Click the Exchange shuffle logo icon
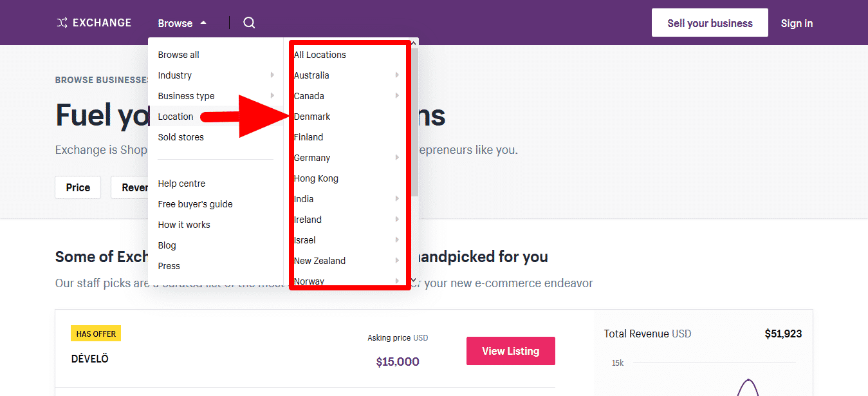Image resolution: width=868 pixels, height=396 pixels. pyautogui.click(x=62, y=23)
